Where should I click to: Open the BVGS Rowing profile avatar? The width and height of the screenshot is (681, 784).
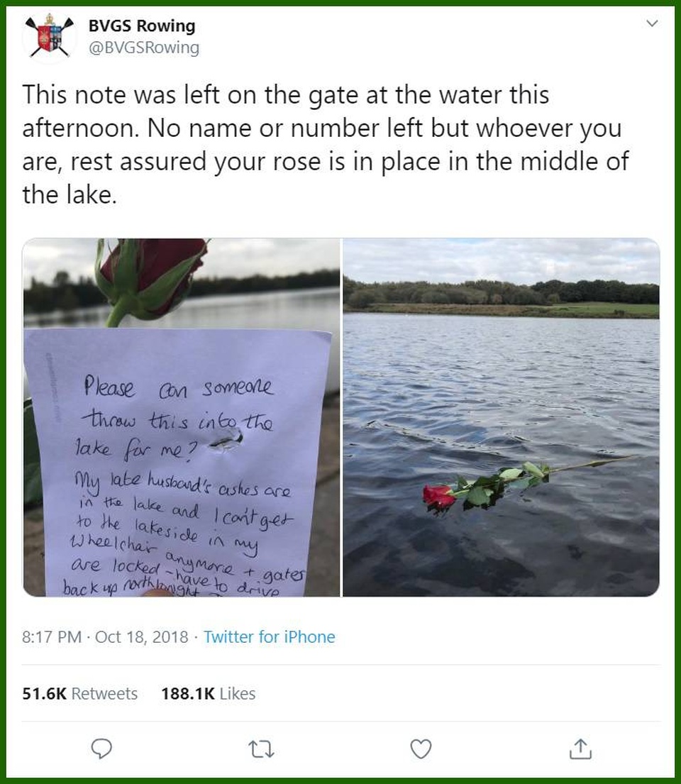coord(49,36)
